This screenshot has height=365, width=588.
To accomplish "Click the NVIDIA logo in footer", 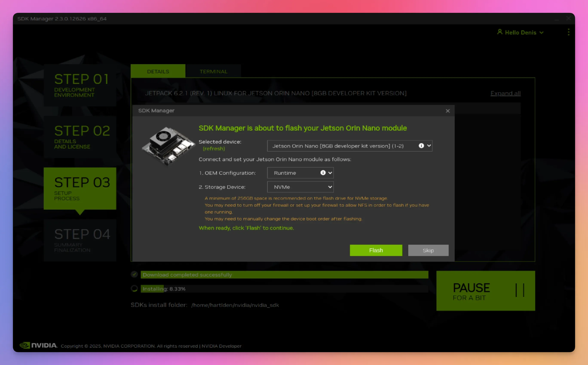I will pyautogui.click(x=38, y=345).
